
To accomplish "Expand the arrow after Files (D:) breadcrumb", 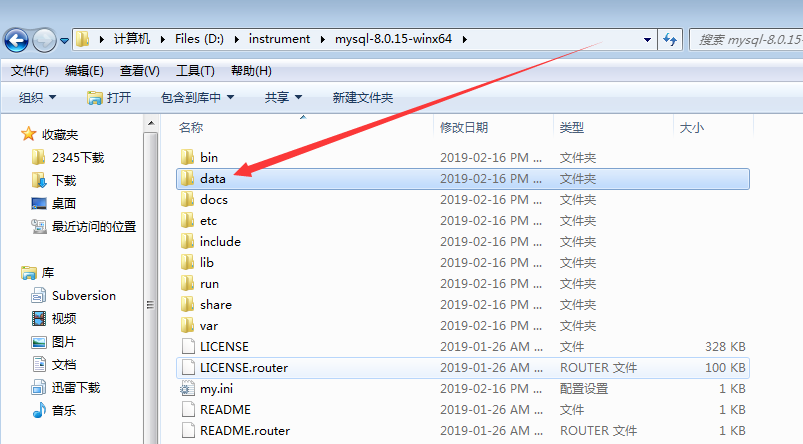I will pos(237,39).
